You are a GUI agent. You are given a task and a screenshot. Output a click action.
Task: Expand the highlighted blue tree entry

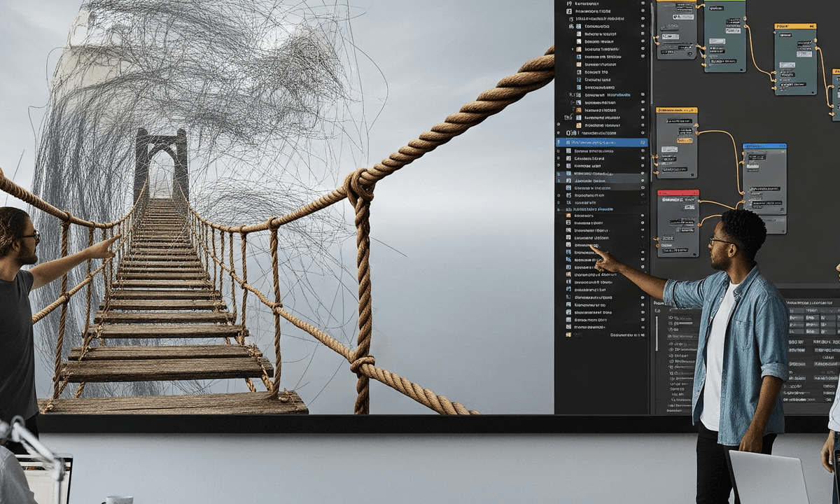pos(558,142)
